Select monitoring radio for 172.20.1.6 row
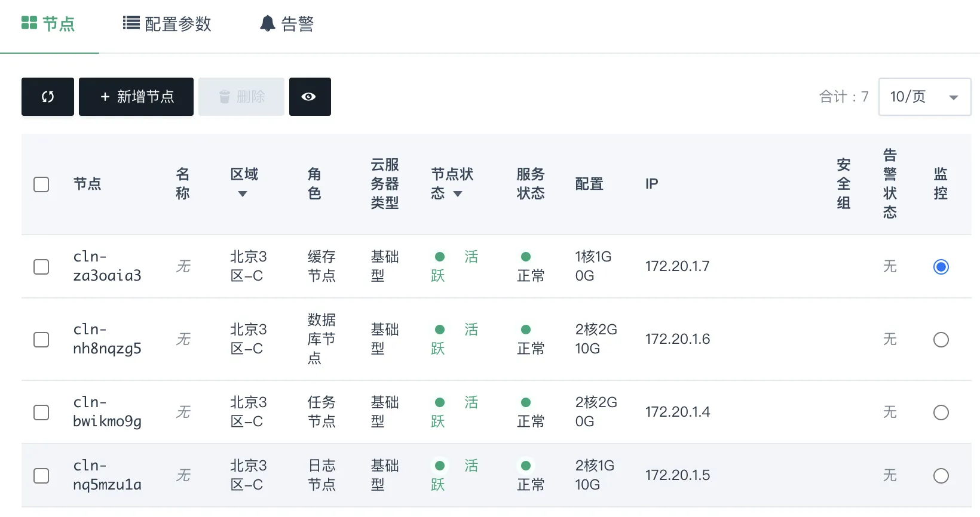980x517 pixels. tap(941, 340)
